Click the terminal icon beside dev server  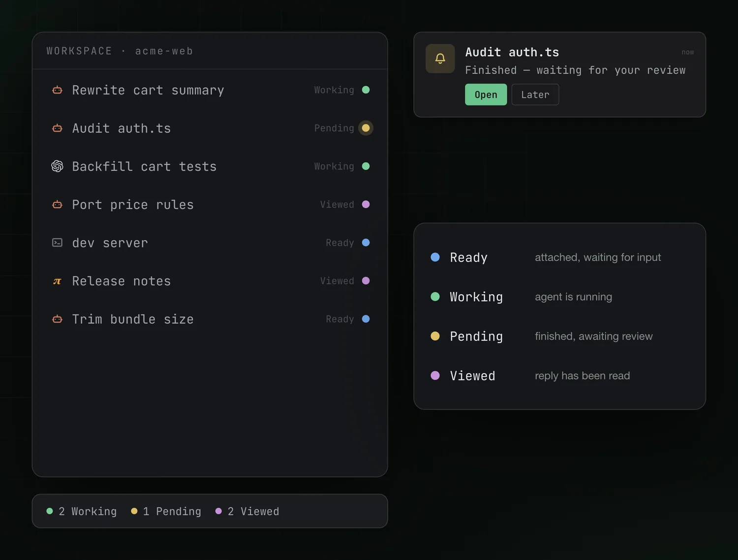coord(57,243)
